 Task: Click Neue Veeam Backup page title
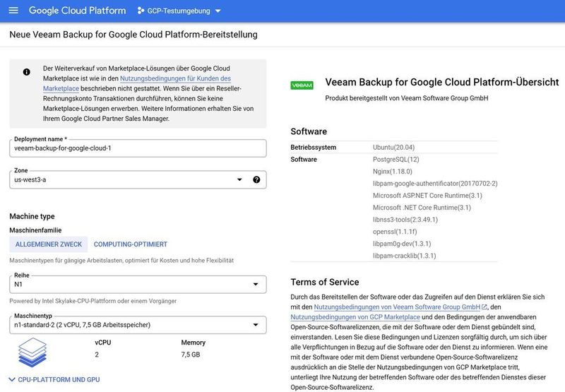point(133,35)
